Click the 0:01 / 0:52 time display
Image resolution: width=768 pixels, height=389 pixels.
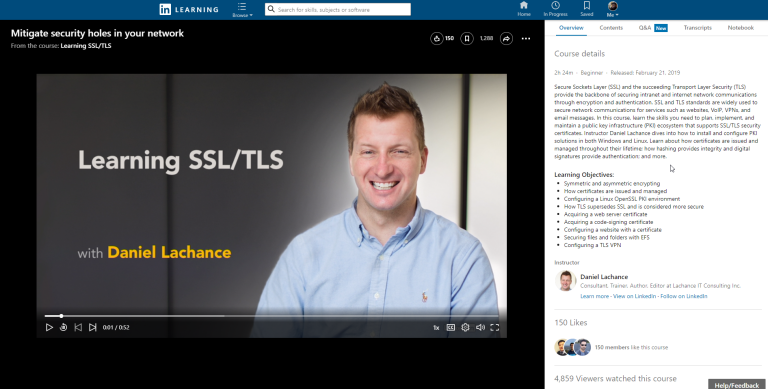[116, 328]
